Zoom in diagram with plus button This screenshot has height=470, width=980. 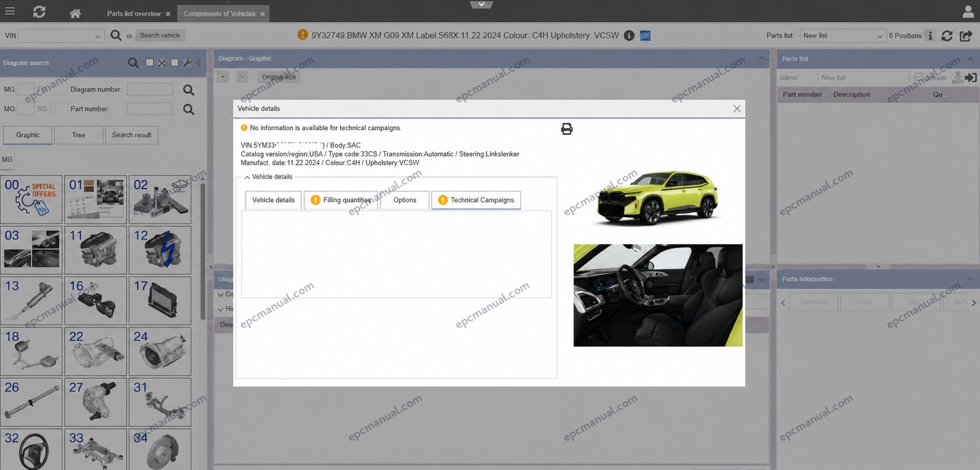coord(223,77)
